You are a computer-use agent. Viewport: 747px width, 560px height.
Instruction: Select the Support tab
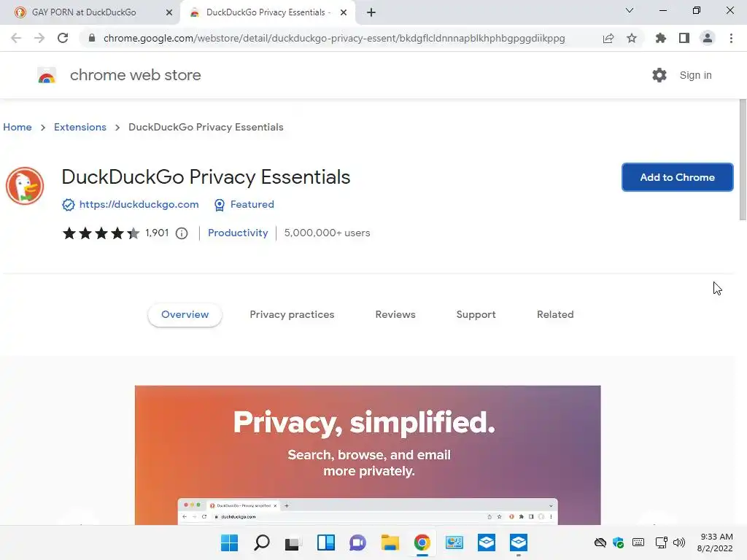pos(476,314)
